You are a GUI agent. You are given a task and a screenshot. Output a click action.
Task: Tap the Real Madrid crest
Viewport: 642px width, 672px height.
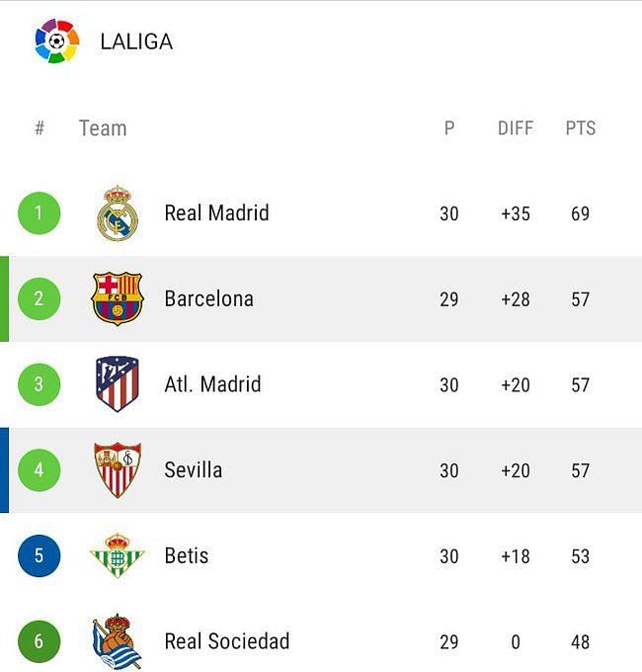pos(118,212)
